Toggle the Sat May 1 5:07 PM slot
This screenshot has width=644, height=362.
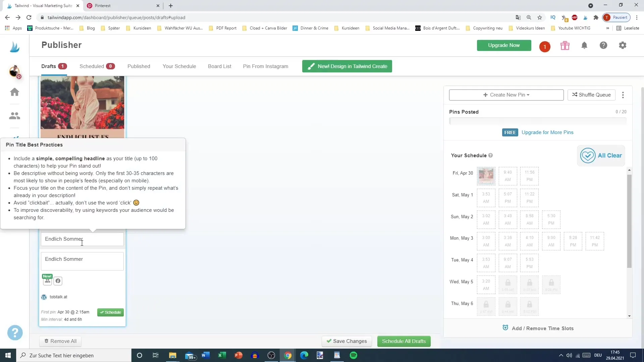pyautogui.click(x=507, y=198)
